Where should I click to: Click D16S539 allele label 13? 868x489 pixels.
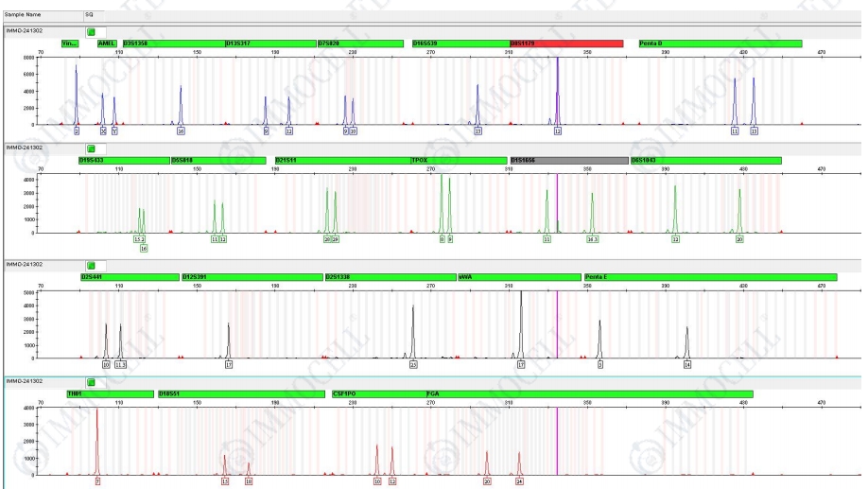pos(477,131)
